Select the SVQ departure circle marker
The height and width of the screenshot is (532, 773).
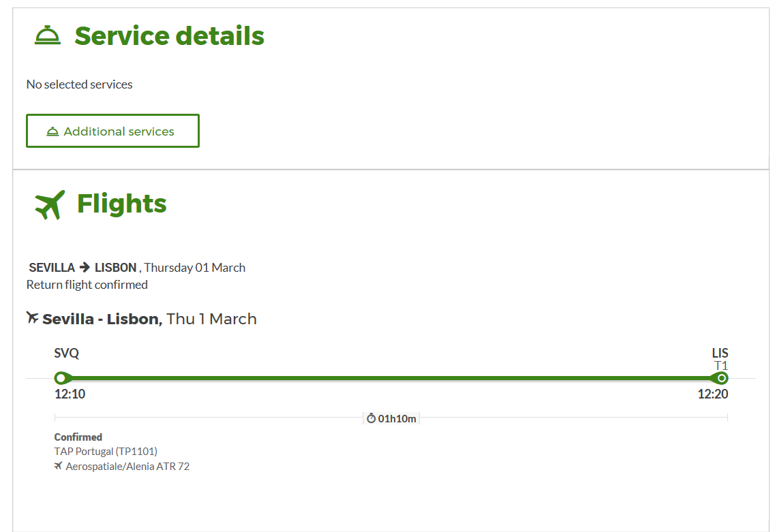point(61,378)
